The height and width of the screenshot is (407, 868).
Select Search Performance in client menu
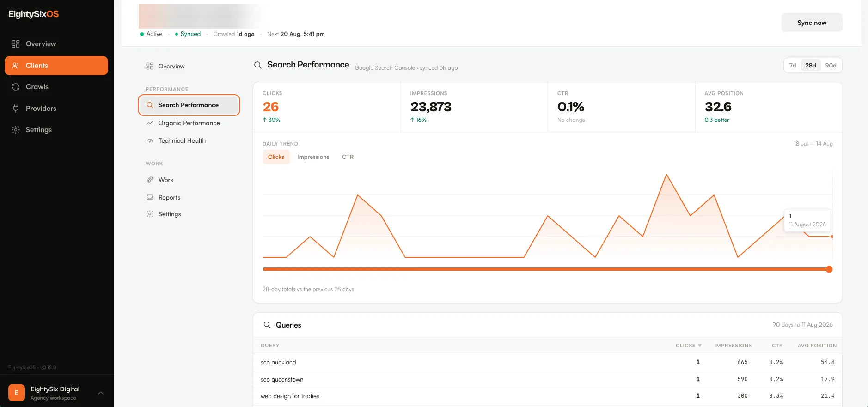click(x=189, y=105)
